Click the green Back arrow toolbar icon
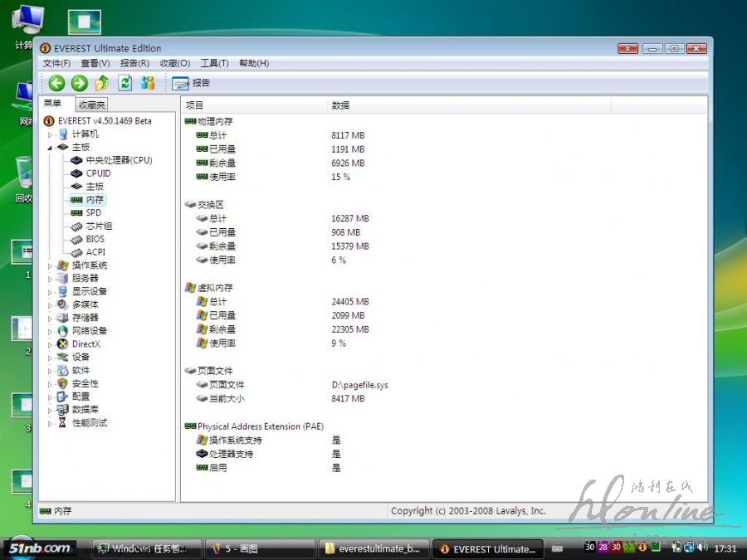The height and width of the screenshot is (560, 747). pos(56,83)
